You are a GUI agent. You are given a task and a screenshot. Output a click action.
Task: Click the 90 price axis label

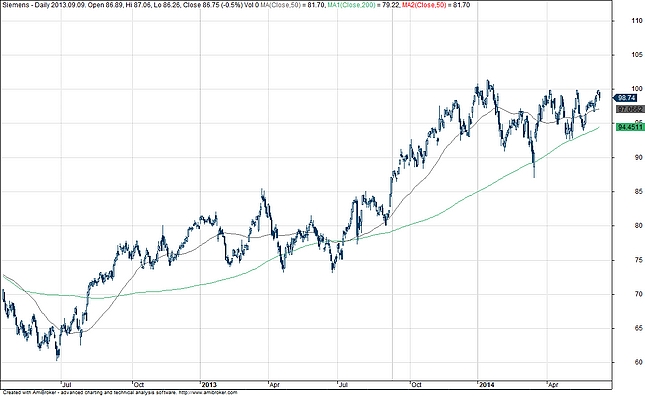[x=638, y=157]
